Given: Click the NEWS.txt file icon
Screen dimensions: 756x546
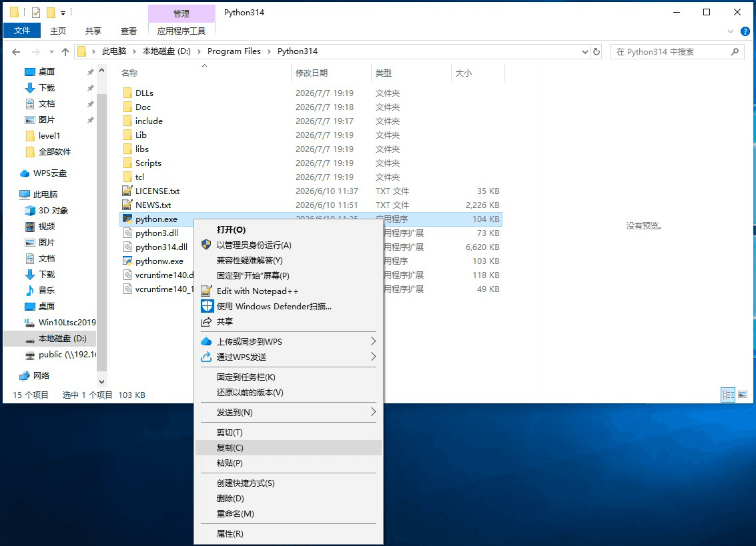Looking at the screenshot, I should (x=127, y=205).
